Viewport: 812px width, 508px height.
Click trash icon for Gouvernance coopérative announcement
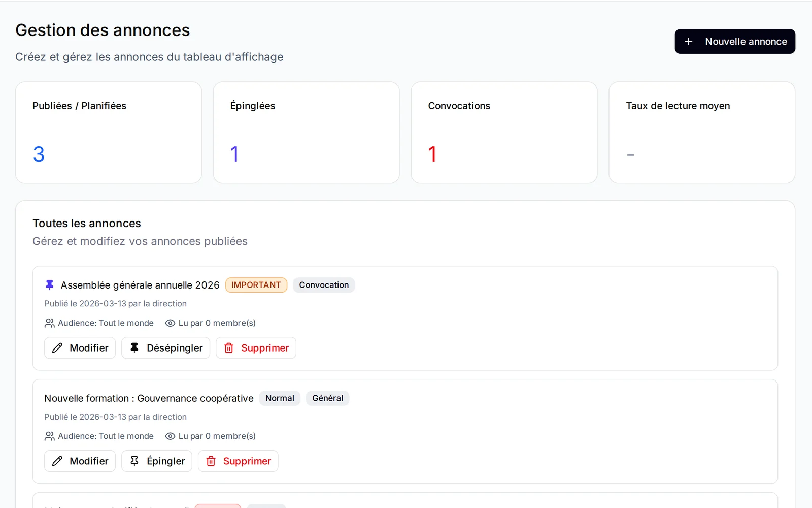(x=211, y=461)
